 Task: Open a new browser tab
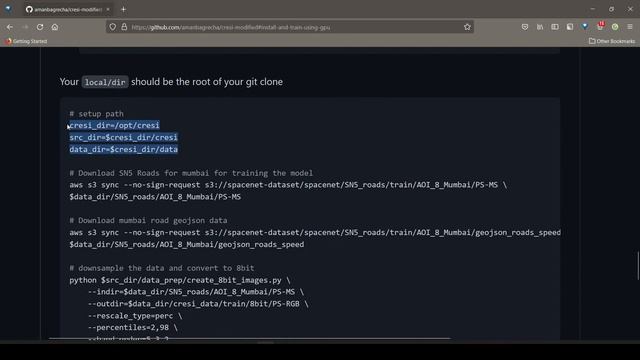point(123,9)
